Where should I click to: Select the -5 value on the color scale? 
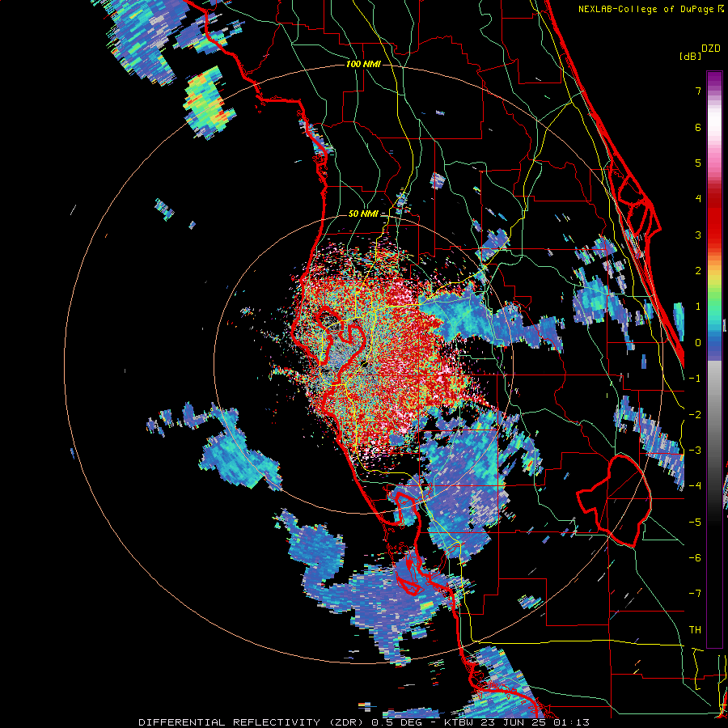point(695,522)
